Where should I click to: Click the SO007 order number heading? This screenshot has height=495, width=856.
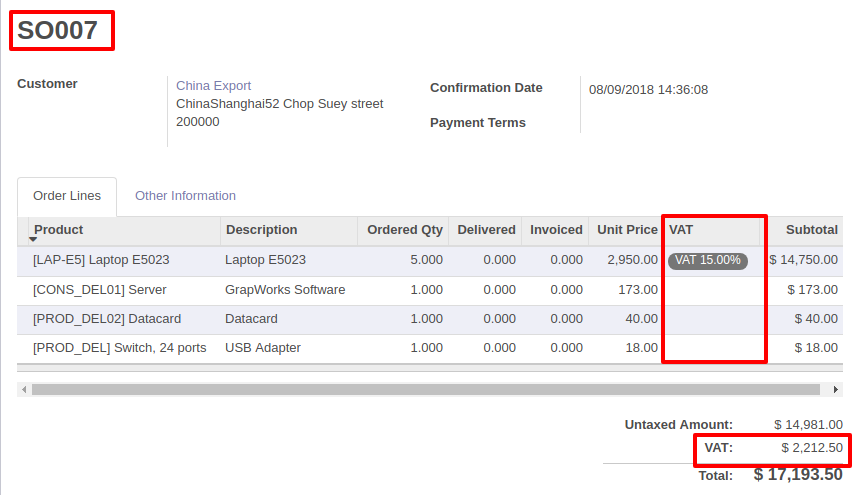pos(57,30)
